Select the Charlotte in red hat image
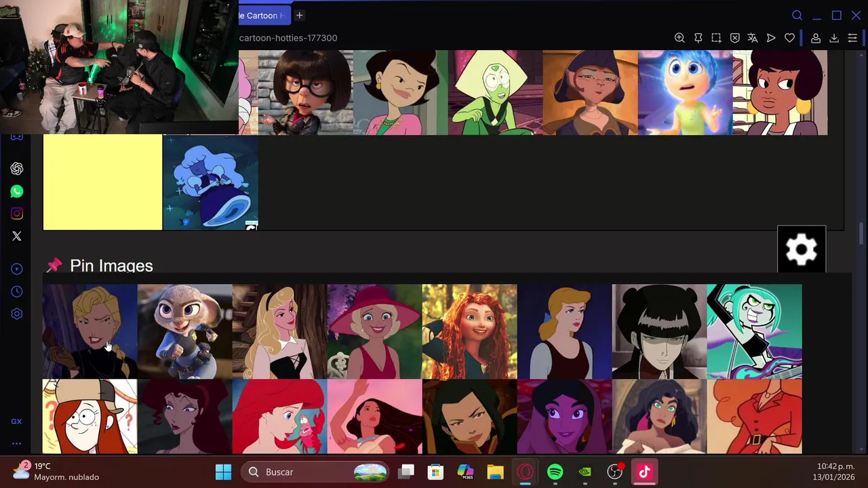The height and width of the screenshot is (488, 868). 374,331
